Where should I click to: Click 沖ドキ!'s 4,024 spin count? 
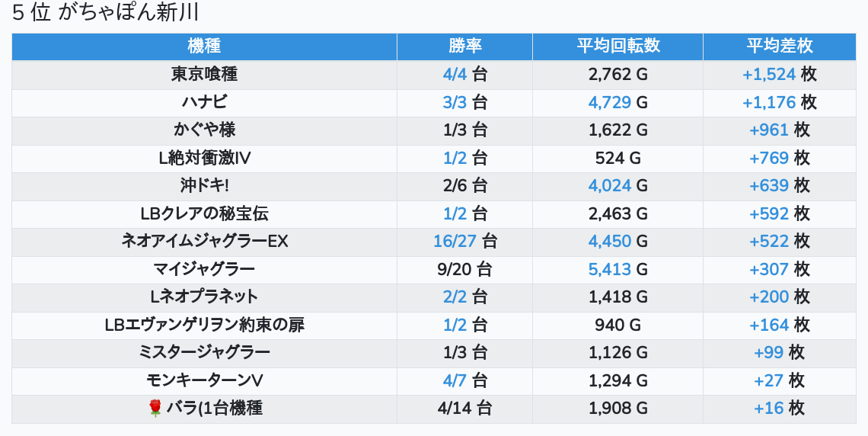point(610,186)
